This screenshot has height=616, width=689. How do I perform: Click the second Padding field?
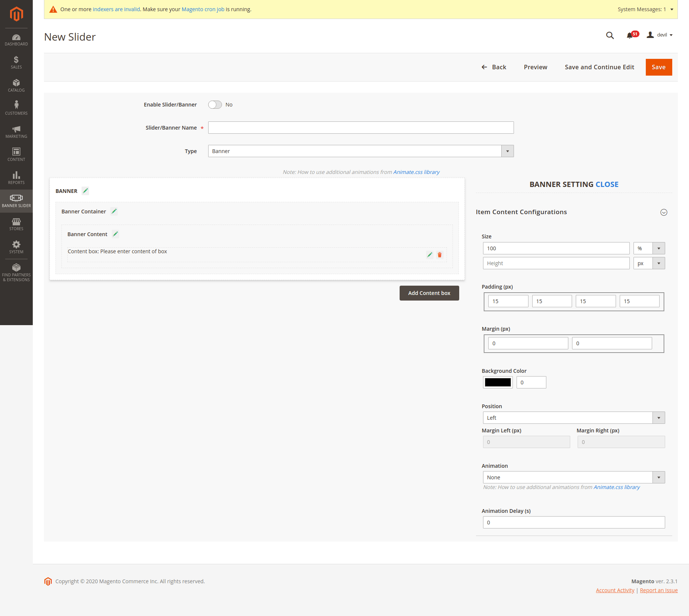[552, 301]
